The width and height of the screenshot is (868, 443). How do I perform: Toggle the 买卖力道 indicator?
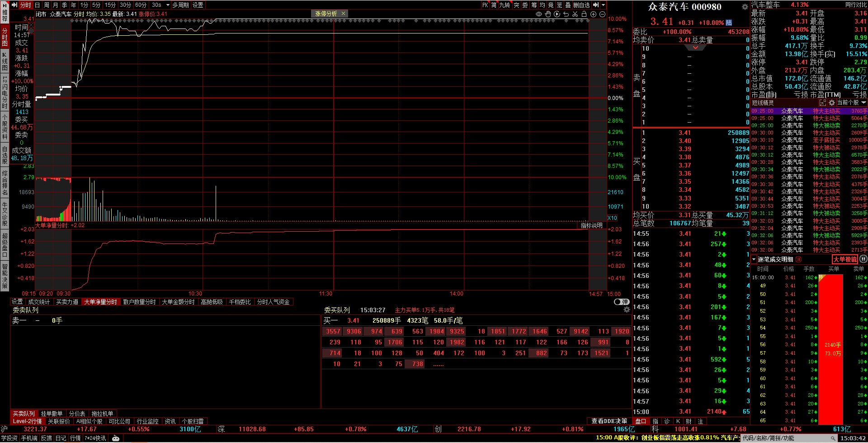click(67, 302)
